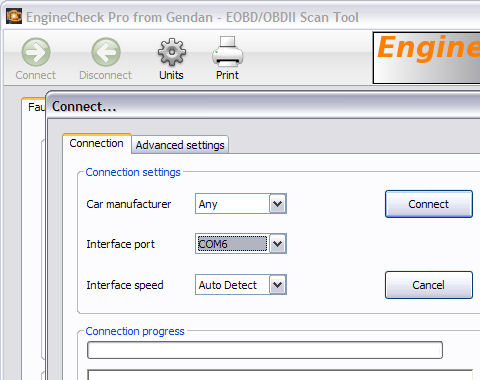480x380 pixels.
Task: Click the EngineCheck orange logo banner
Action: click(x=427, y=58)
